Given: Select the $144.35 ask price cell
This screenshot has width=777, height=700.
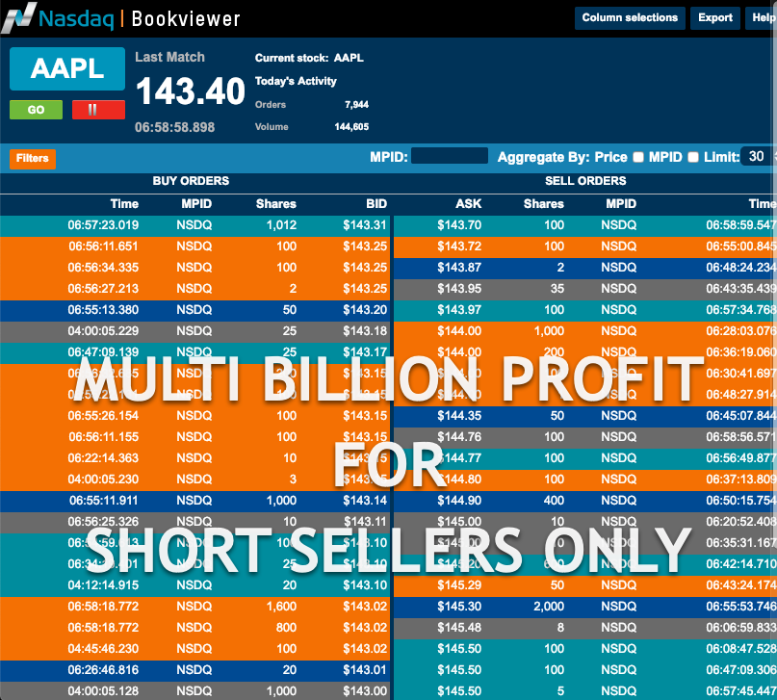Looking at the screenshot, I should [x=459, y=416].
